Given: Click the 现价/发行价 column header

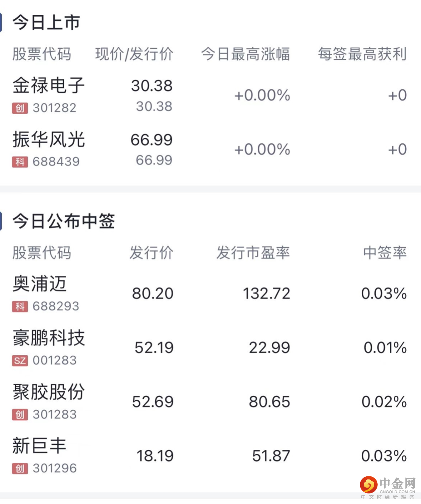Looking at the screenshot, I should [134, 54].
